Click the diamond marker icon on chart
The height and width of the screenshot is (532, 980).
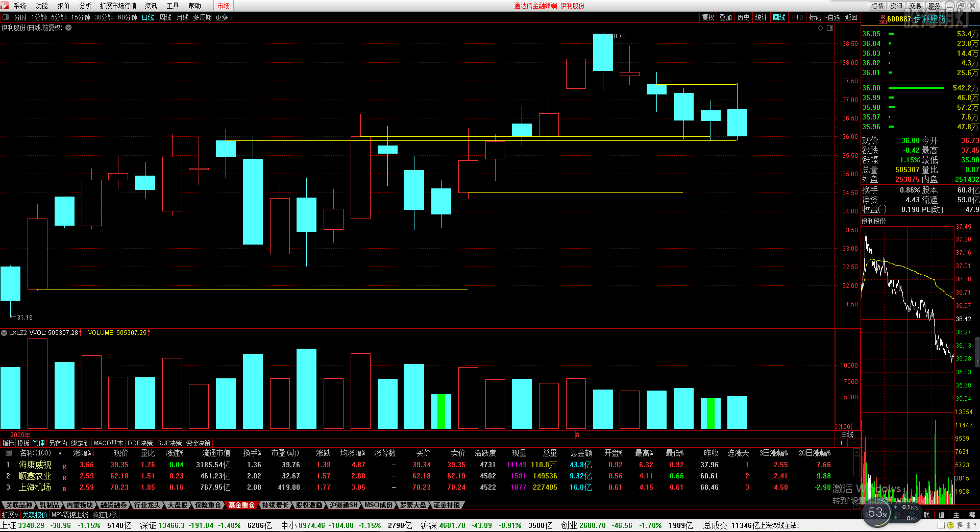coord(820,28)
